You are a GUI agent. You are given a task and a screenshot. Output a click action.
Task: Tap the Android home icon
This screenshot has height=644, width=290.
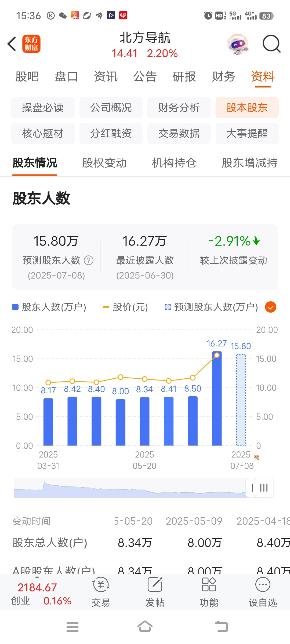pos(145,627)
